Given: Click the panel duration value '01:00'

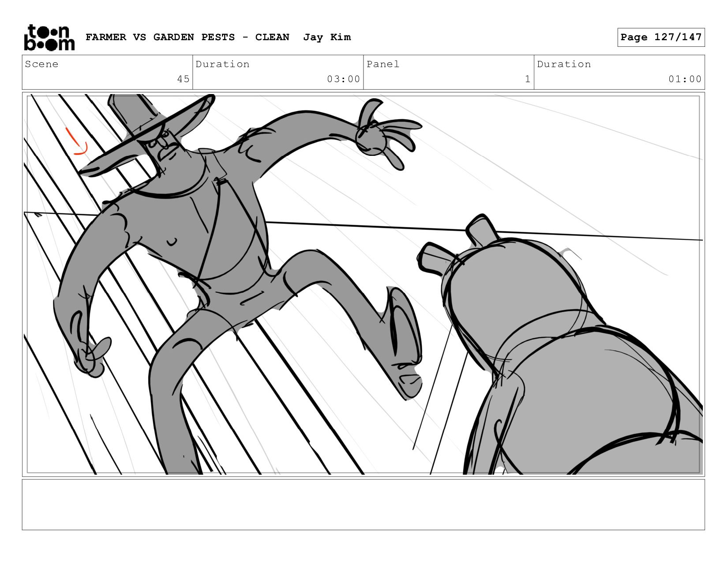Looking at the screenshot, I should [685, 79].
